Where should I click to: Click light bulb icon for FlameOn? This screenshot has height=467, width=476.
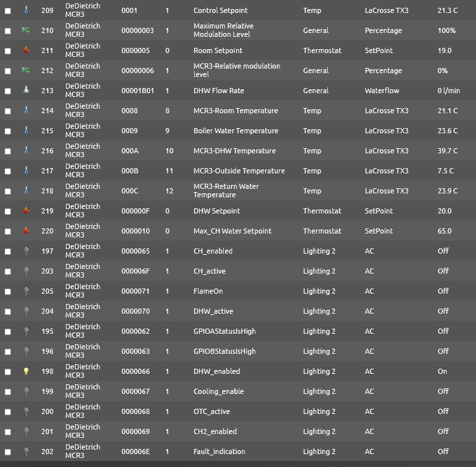26,291
